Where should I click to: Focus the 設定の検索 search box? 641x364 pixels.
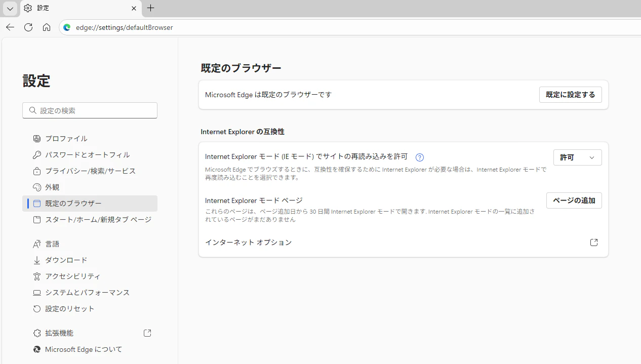click(x=90, y=110)
